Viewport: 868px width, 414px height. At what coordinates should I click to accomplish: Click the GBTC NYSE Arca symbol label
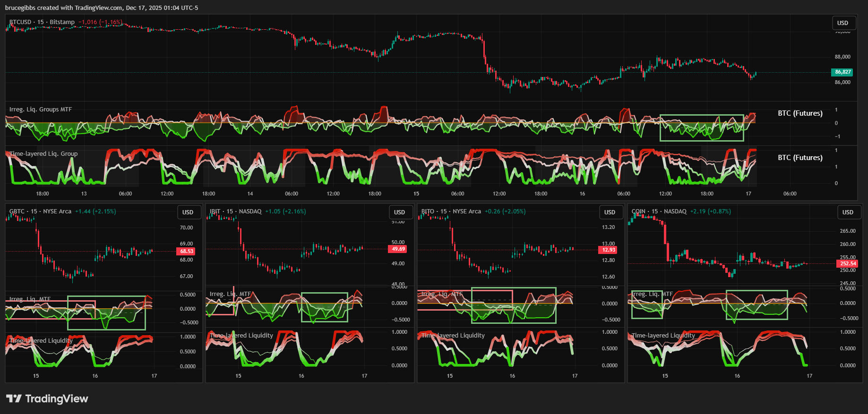40,211
